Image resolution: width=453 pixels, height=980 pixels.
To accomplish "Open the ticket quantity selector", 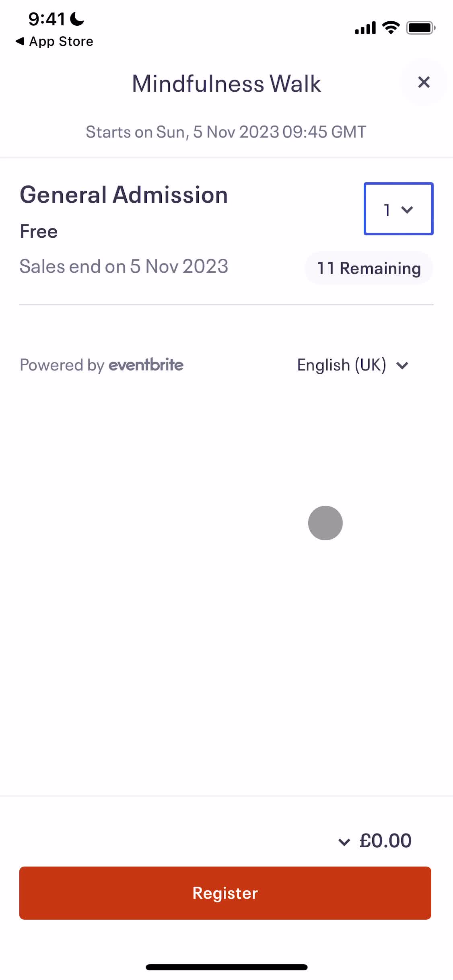I will point(398,209).
